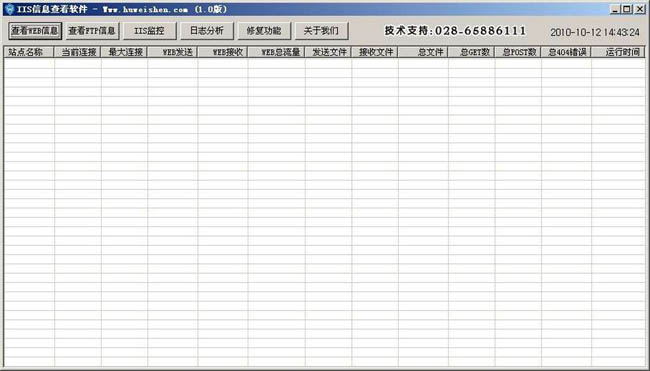Sort by the 总404错误 column header
Screen dimensions: 650x371
point(566,52)
